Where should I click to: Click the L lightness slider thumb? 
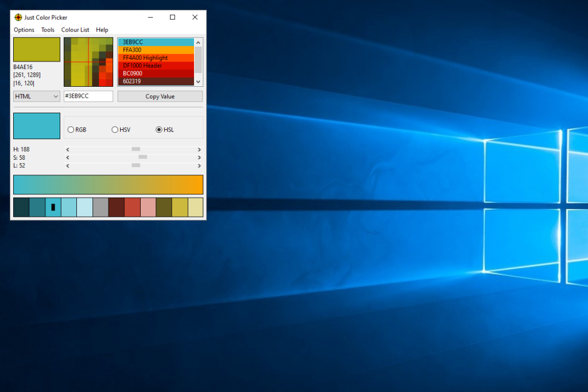136,165
